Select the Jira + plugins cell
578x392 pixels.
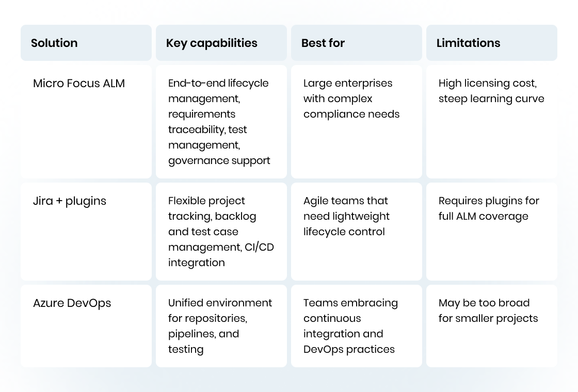[x=86, y=232]
